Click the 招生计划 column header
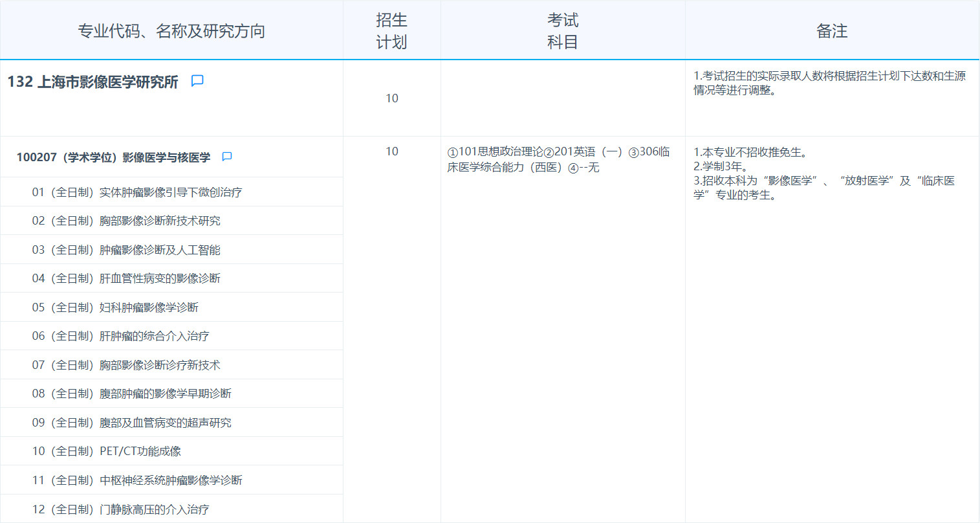Viewport: 980px width, 523px height. [x=391, y=29]
